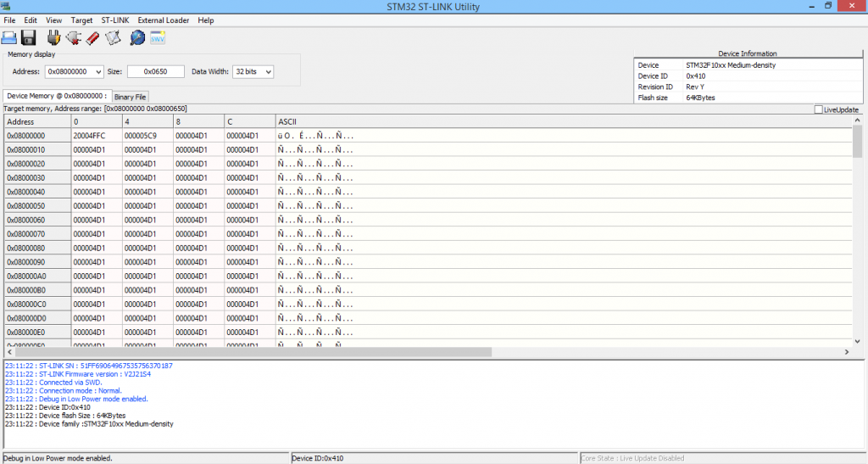Click the horizontal scrollbar left arrow
Viewport: 868px width, 464px height.
(x=9, y=351)
